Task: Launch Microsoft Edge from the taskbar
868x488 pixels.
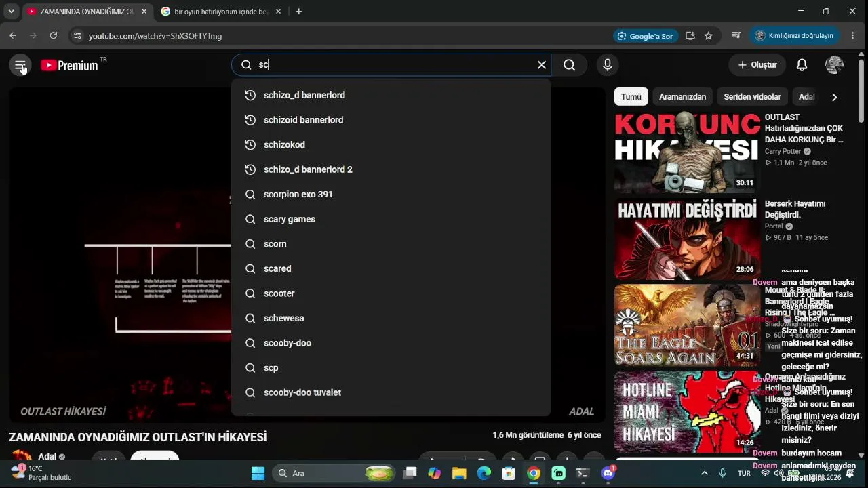Action: click(x=484, y=473)
